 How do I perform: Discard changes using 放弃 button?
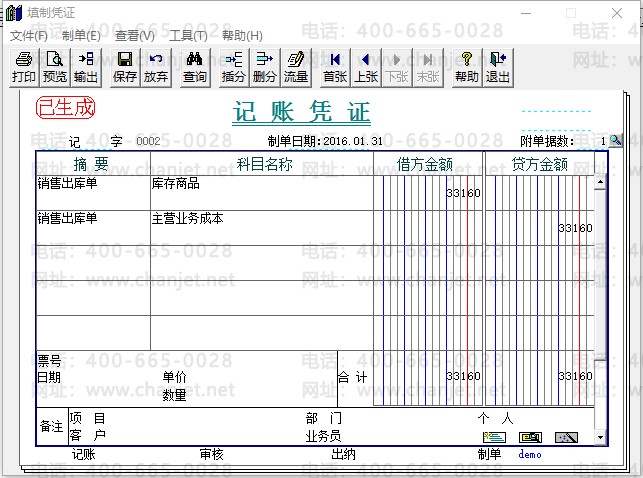point(156,67)
